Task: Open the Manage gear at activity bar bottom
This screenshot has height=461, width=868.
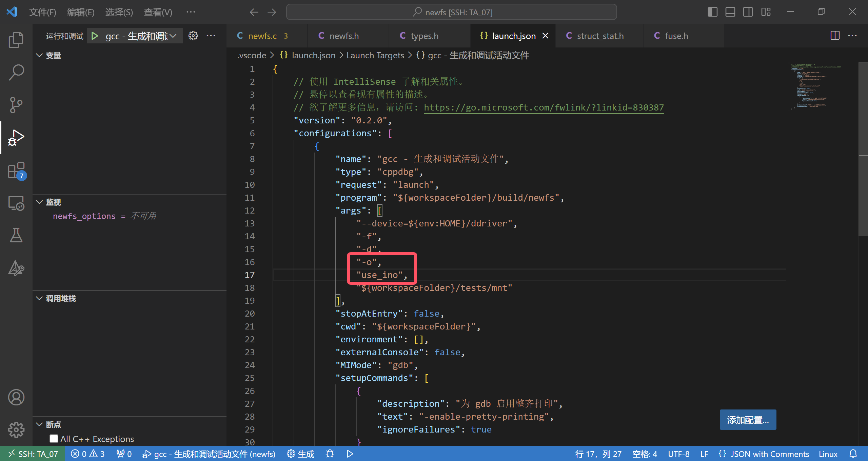Action: click(x=16, y=430)
